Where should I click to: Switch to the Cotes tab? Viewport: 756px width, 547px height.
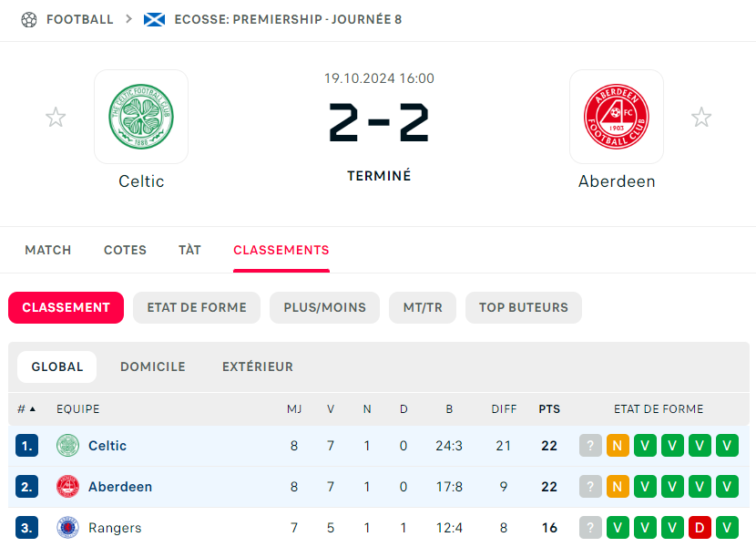click(125, 250)
